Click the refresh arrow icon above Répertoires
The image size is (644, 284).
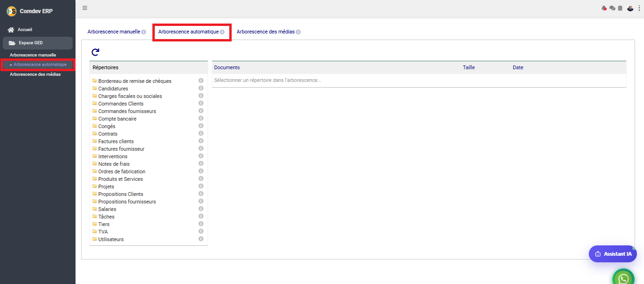click(x=95, y=52)
